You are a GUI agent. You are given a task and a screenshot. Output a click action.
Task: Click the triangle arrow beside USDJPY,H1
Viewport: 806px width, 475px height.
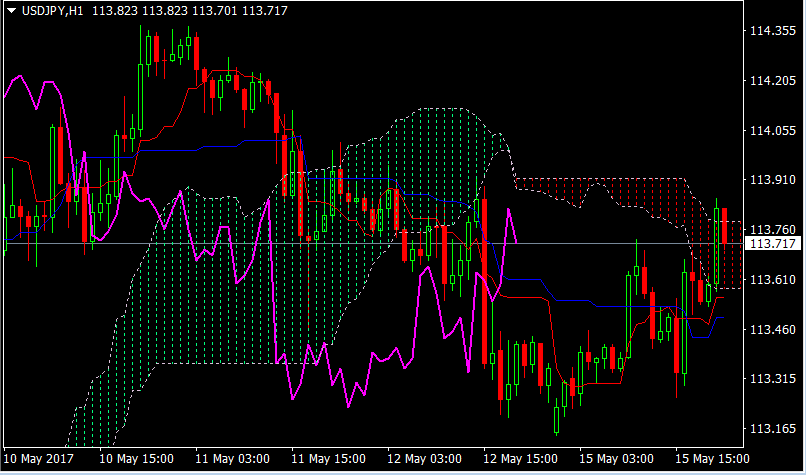coord(11,9)
